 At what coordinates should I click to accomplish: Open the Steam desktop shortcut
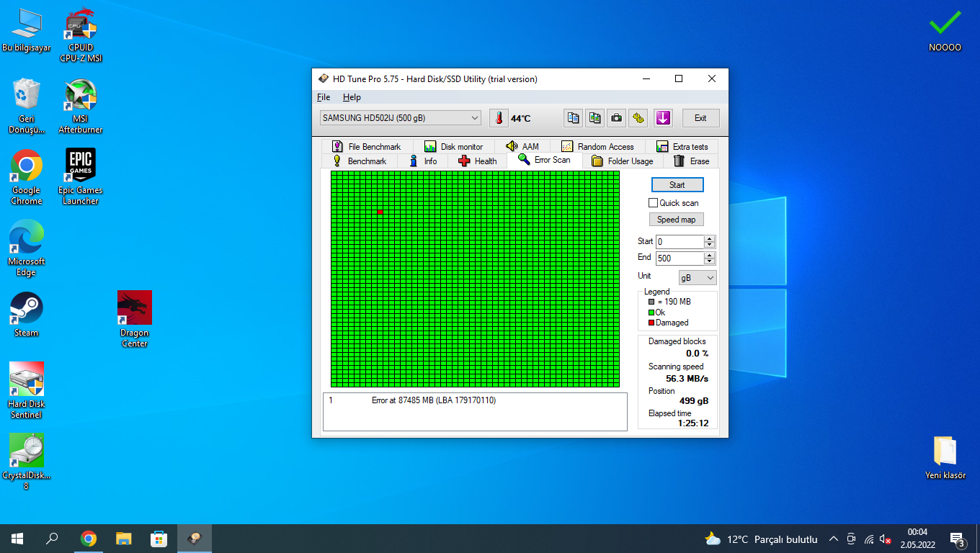coord(27,315)
